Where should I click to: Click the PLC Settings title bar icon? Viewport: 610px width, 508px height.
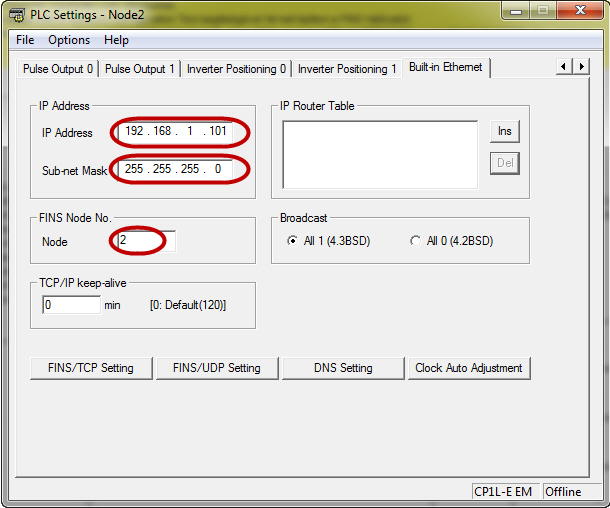coord(16,15)
